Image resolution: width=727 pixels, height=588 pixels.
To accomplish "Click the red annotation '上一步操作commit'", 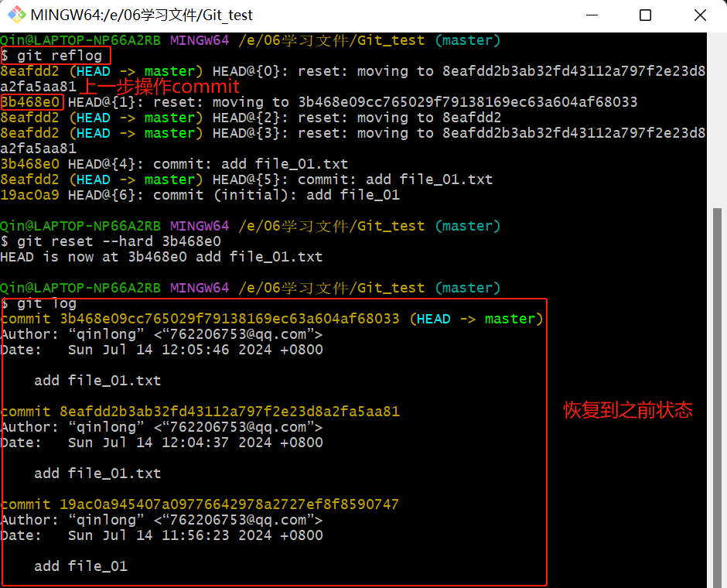I will [160, 87].
